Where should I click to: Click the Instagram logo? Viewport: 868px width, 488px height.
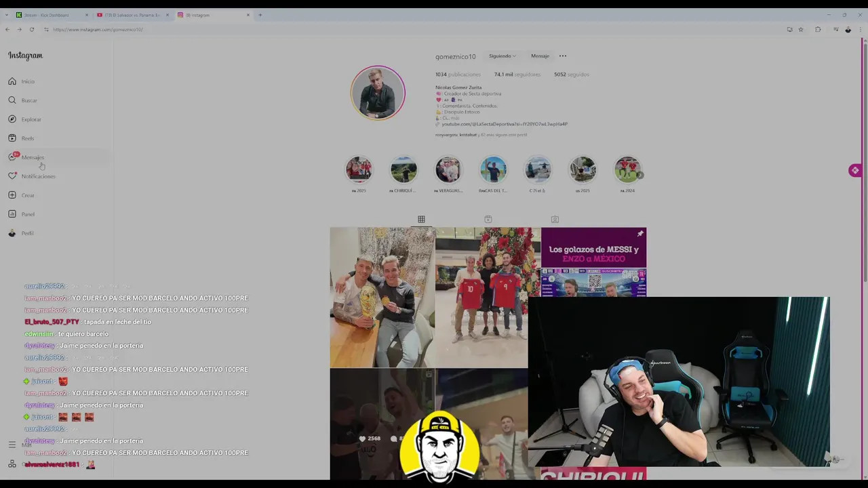click(x=25, y=56)
